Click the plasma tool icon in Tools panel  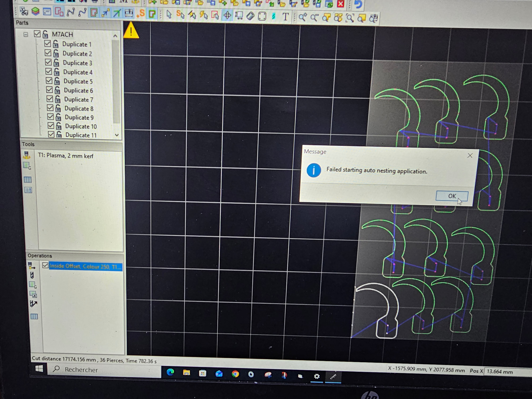click(x=27, y=155)
